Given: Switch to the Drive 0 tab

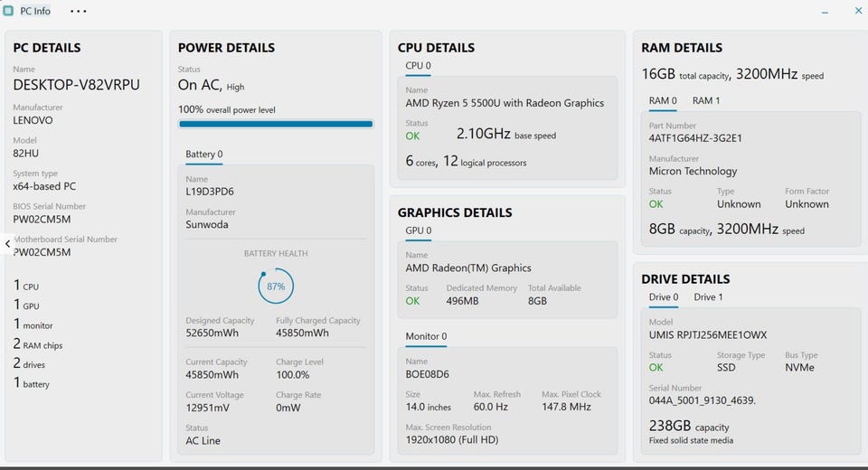Looking at the screenshot, I should [664, 297].
